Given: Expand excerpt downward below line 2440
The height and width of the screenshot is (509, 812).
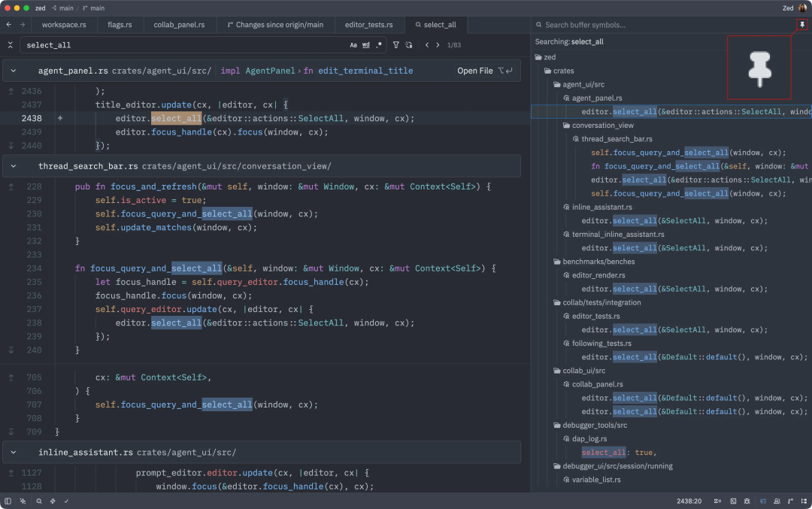Looking at the screenshot, I should 11,146.
